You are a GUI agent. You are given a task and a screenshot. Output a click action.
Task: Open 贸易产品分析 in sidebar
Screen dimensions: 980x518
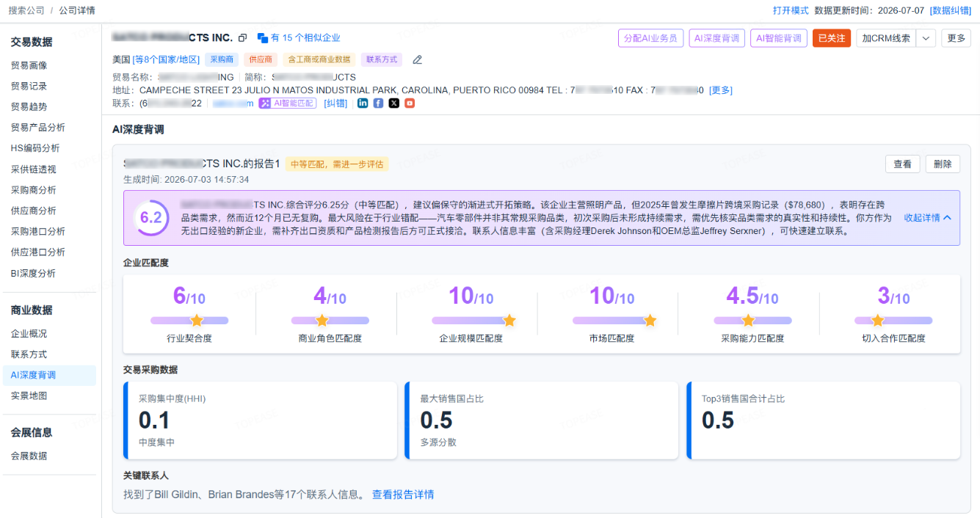click(x=37, y=128)
